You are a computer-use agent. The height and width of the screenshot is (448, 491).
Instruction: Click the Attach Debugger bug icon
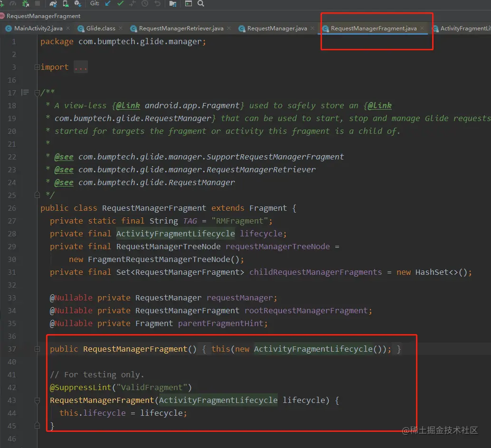pos(26,3)
